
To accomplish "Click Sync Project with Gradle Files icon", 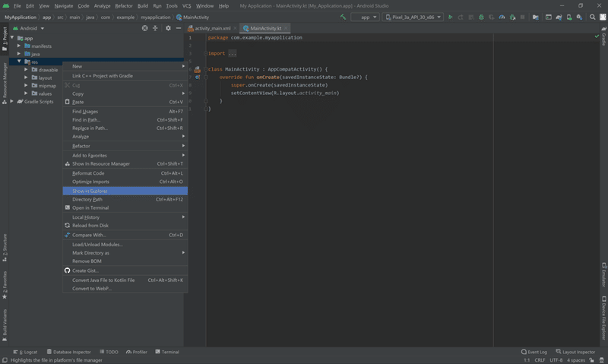I will click(559, 17).
